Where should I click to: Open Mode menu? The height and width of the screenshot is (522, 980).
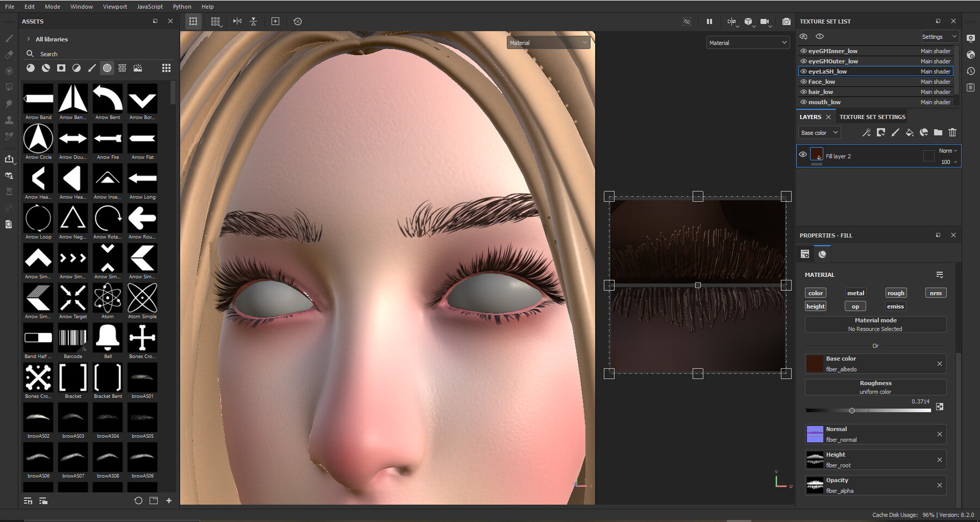click(x=52, y=7)
